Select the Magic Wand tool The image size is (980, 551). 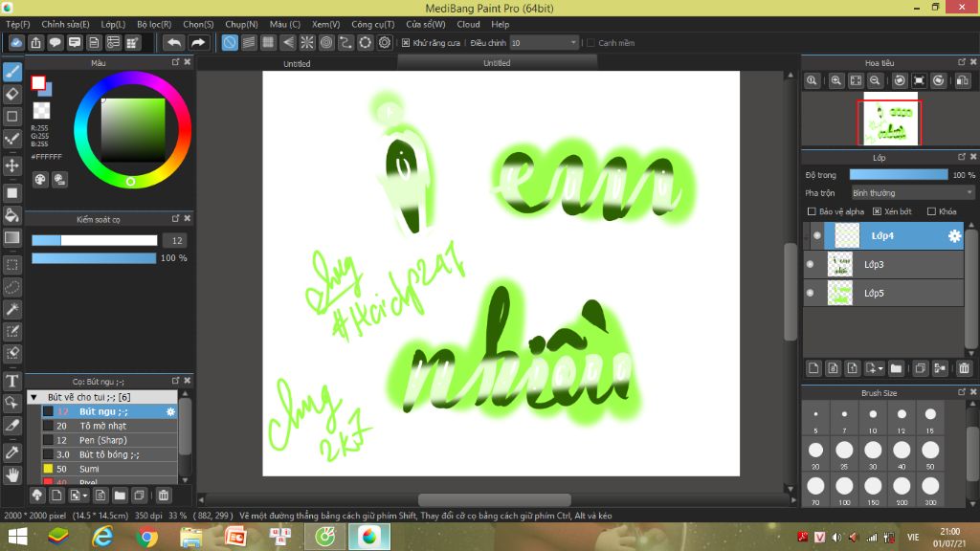pos(11,309)
